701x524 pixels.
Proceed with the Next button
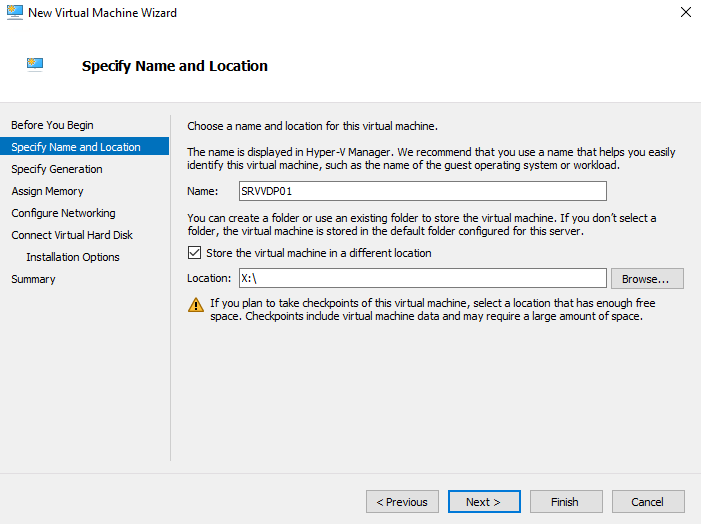pyautogui.click(x=484, y=502)
